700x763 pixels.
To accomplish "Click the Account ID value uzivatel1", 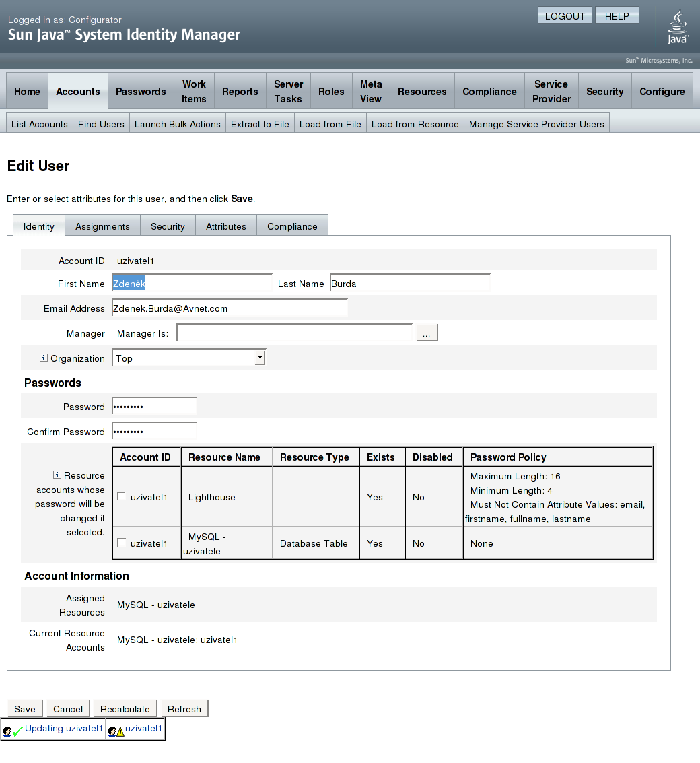I will click(135, 261).
